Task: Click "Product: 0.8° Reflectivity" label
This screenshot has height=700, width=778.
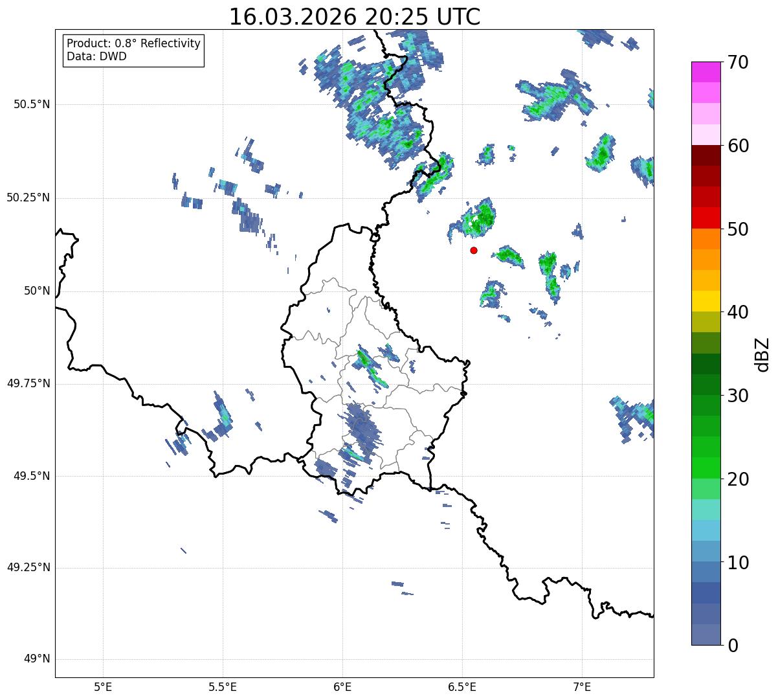Action: 134,43
